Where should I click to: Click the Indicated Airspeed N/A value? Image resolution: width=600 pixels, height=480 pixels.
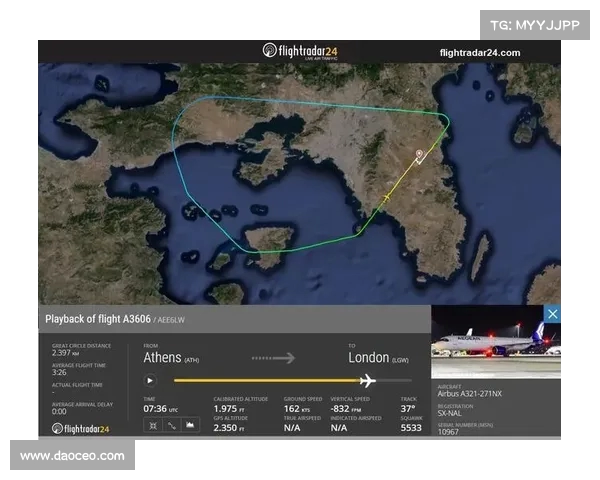(x=339, y=428)
